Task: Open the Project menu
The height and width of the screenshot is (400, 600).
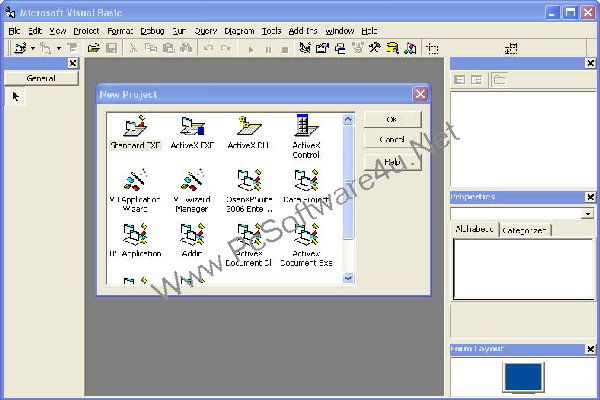Action: pos(86,31)
